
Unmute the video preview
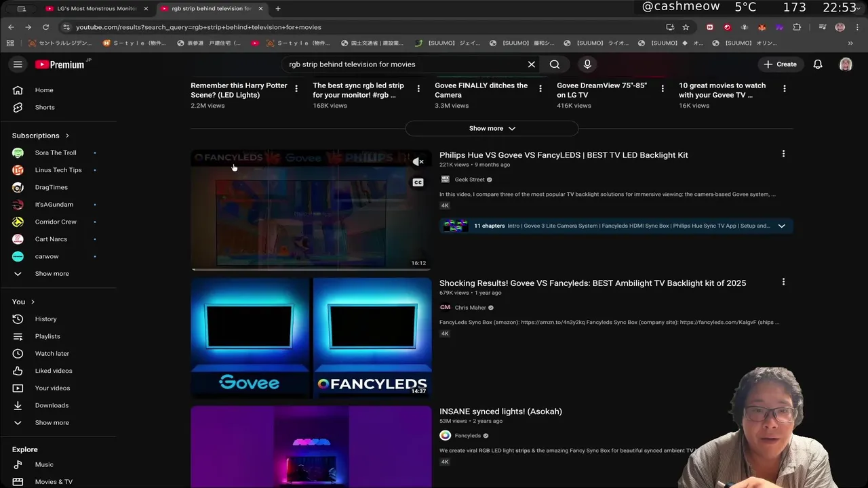pyautogui.click(x=418, y=162)
